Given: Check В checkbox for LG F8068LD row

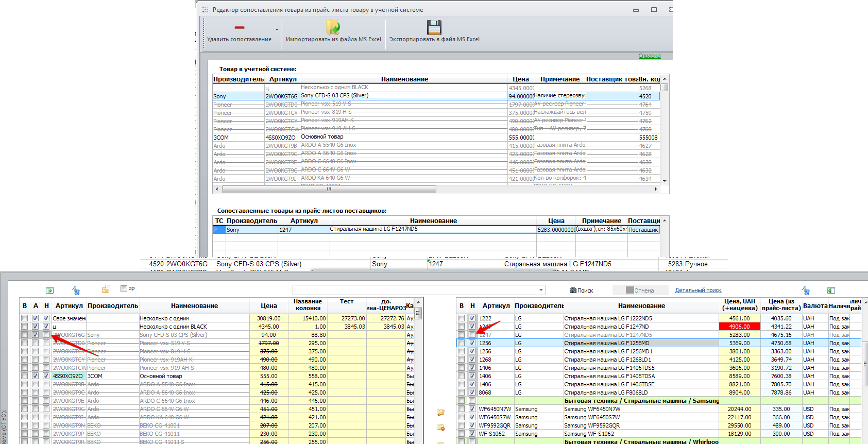Looking at the screenshot, I should pos(461,392).
